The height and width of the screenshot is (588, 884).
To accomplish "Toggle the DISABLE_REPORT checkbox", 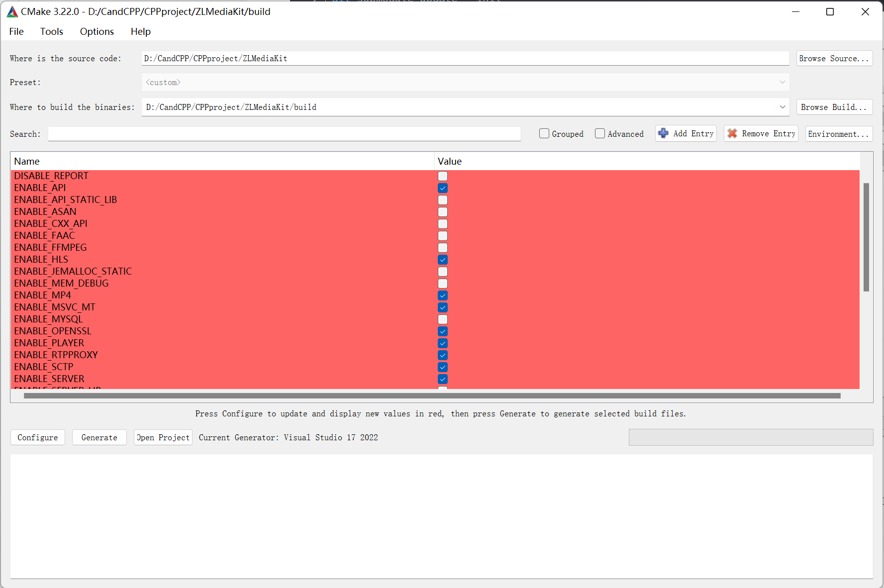I will pyautogui.click(x=443, y=176).
